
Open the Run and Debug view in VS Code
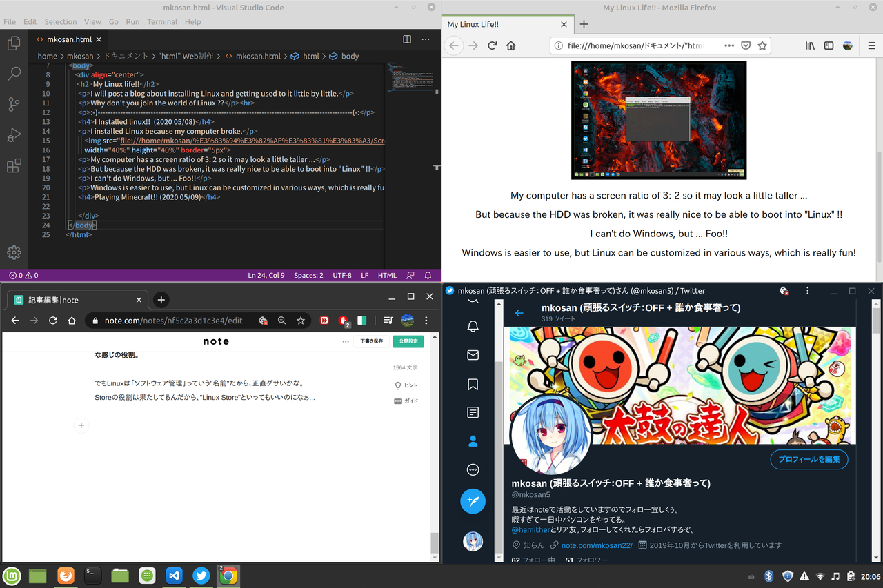(x=14, y=135)
